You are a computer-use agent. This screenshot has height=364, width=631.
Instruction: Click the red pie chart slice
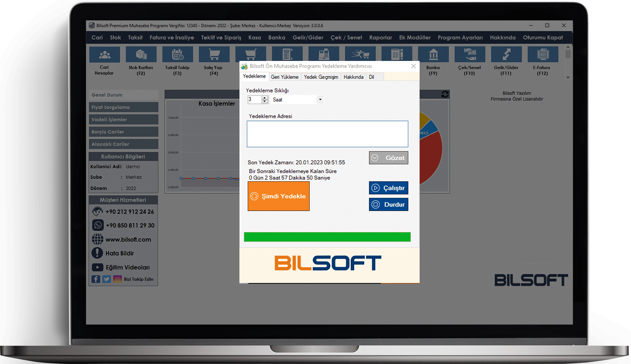point(431,157)
